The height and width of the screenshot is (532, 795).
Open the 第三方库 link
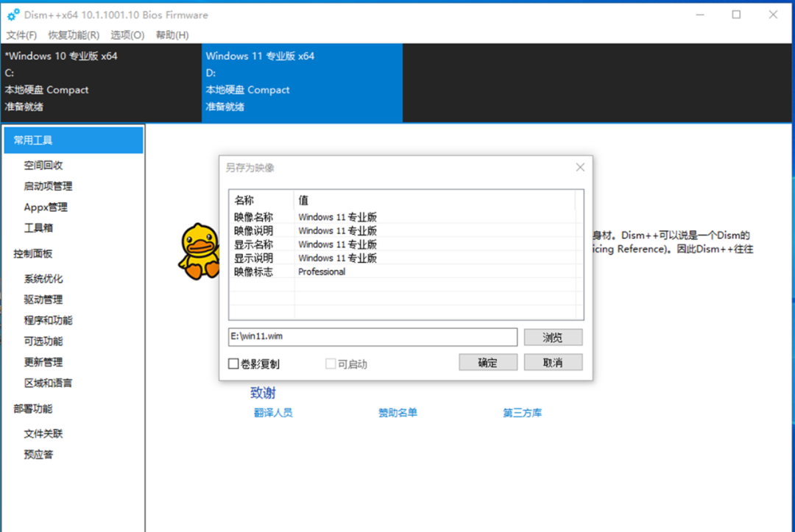522,413
